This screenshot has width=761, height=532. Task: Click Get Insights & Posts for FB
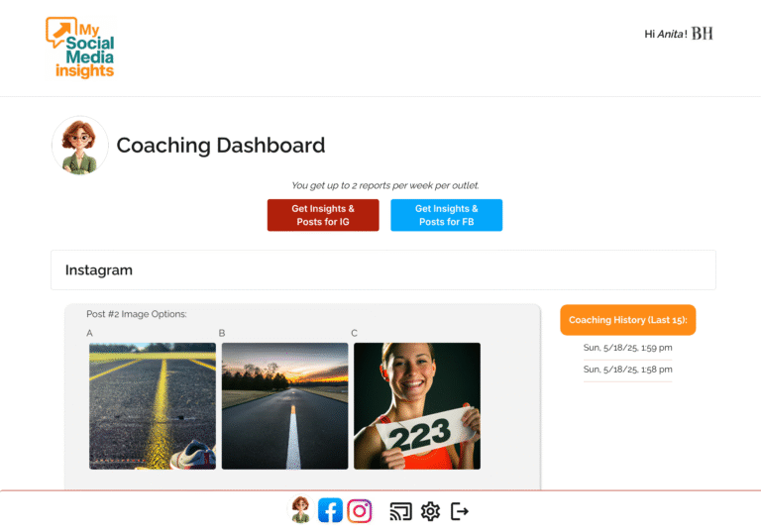click(447, 215)
